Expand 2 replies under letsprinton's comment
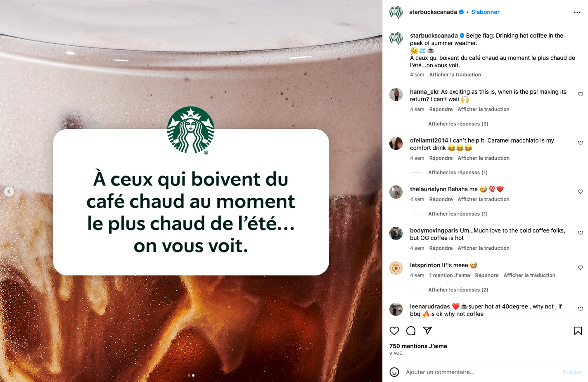This screenshot has height=382, width=588. tap(458, 290)
